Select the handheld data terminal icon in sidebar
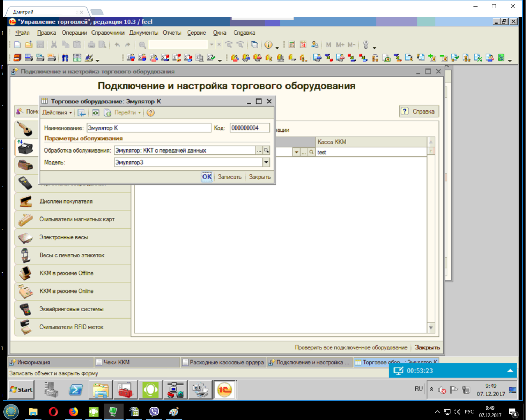Image resolution: width=526 pixels, height=420 pixels. pos(25,183)
